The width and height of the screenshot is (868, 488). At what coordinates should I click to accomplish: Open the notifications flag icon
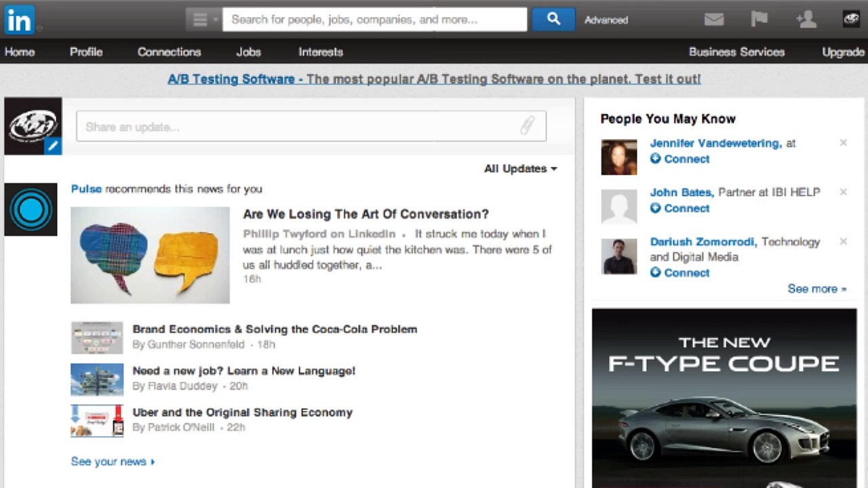(759, 20)
